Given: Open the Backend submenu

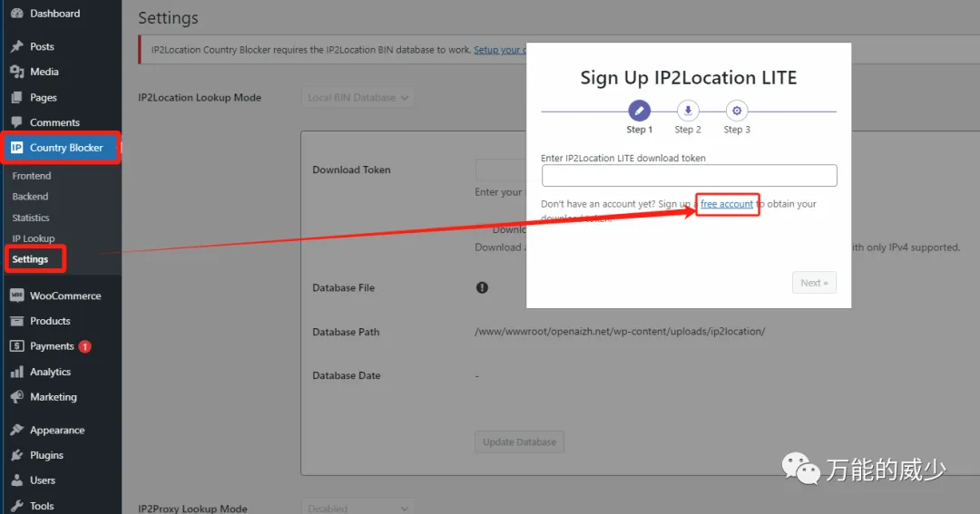Looking at the screenshot, I should 30,196.
